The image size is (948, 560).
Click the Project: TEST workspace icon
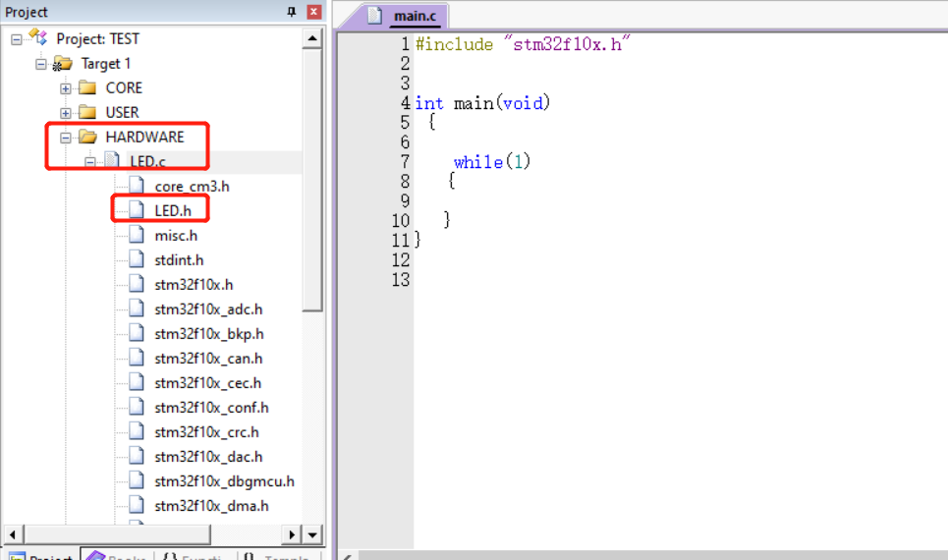pyautogui.click(x=38, y=37)
